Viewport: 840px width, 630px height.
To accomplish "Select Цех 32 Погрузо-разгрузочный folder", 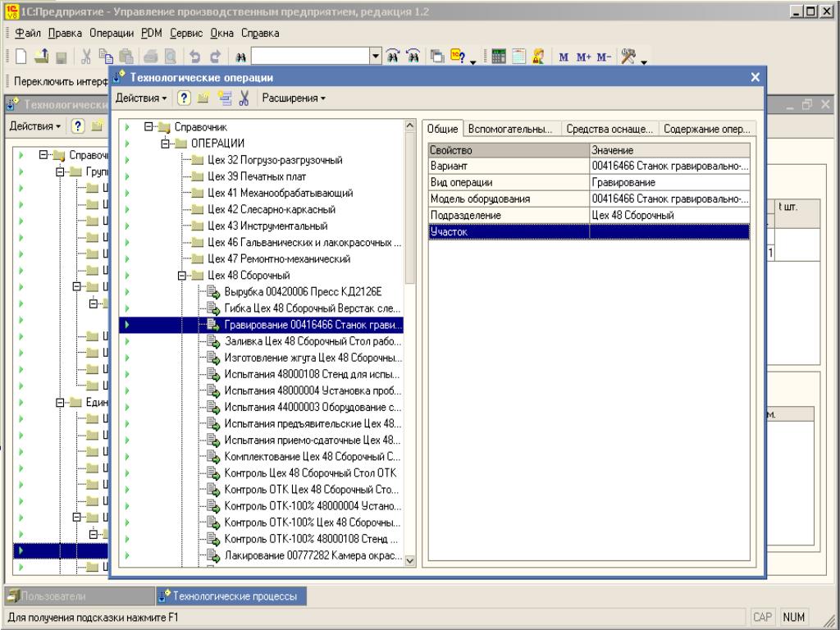I will point(275,160).
